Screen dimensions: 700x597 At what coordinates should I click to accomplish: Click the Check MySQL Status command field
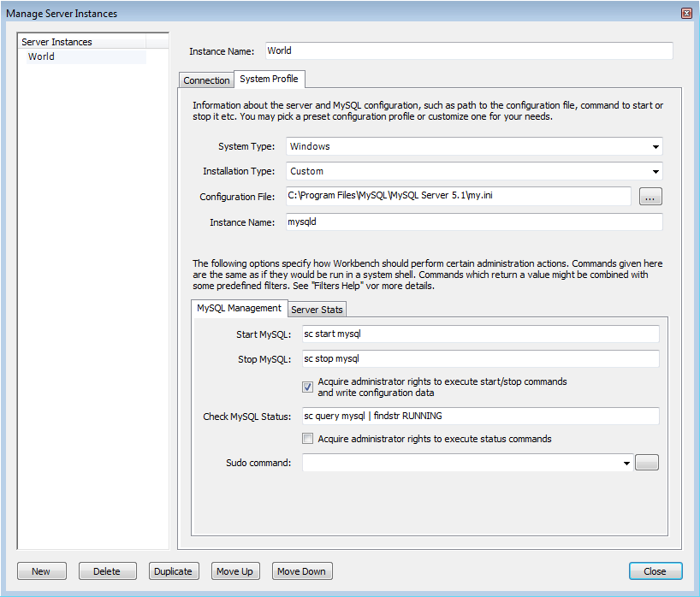tap(479, 417)
